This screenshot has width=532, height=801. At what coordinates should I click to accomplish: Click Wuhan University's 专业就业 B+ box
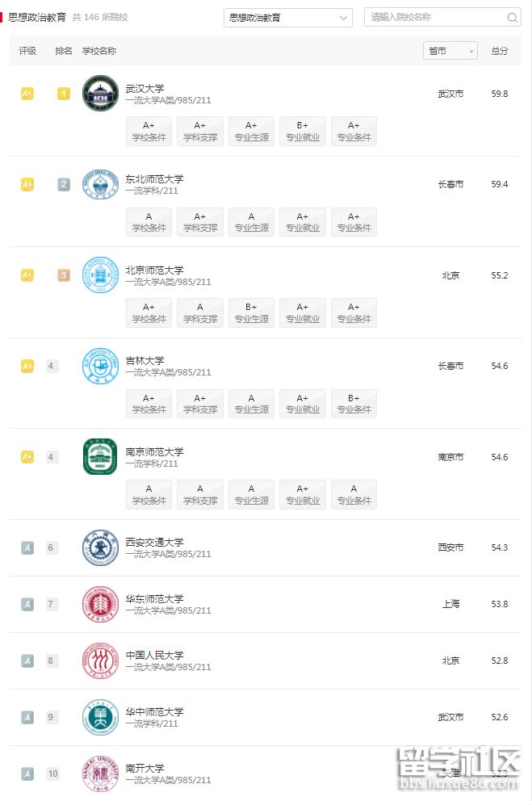303,131
